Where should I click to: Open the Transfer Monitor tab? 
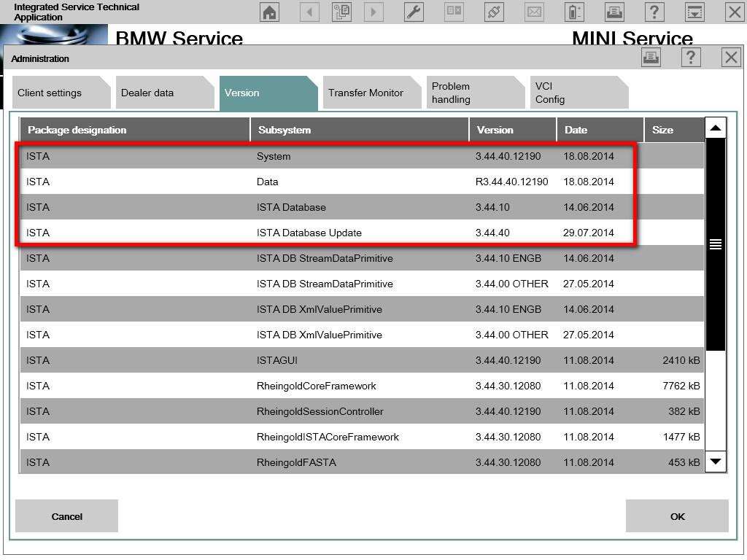tap(371, 93)
